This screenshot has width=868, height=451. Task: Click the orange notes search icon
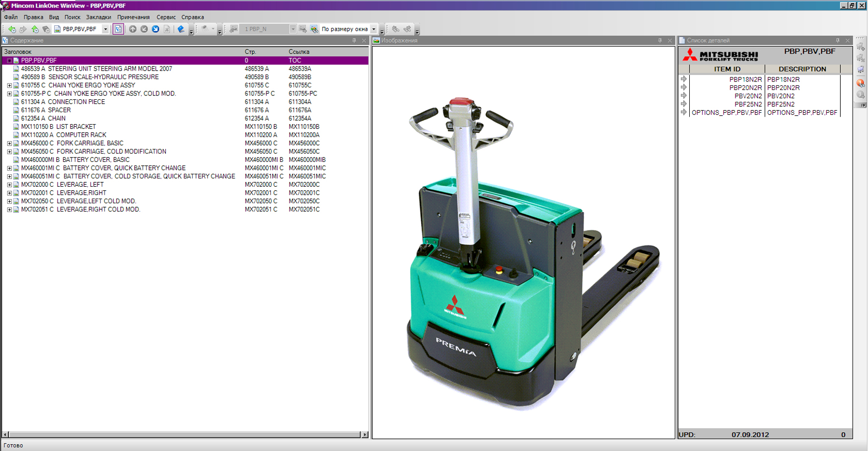tap(861, 83)
